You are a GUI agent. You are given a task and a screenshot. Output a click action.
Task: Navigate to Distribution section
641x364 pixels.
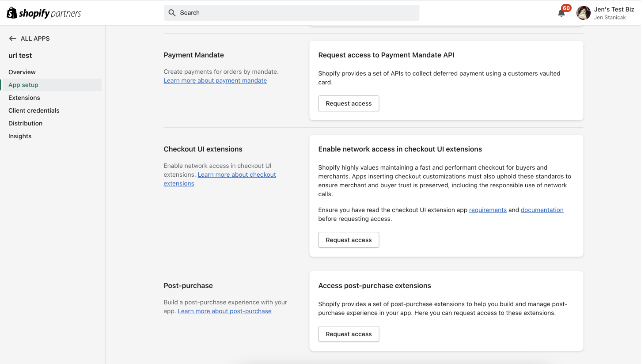[26, 123]
